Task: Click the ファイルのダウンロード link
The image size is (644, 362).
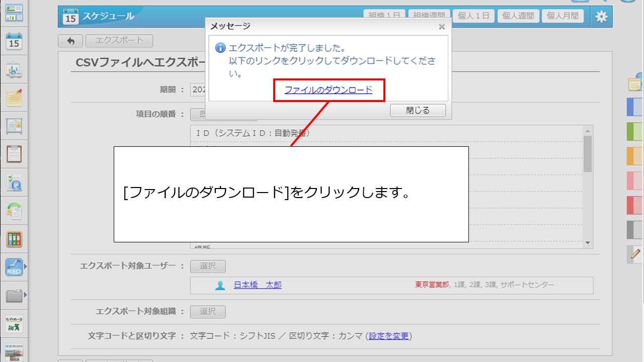Action: coord(329,90)
